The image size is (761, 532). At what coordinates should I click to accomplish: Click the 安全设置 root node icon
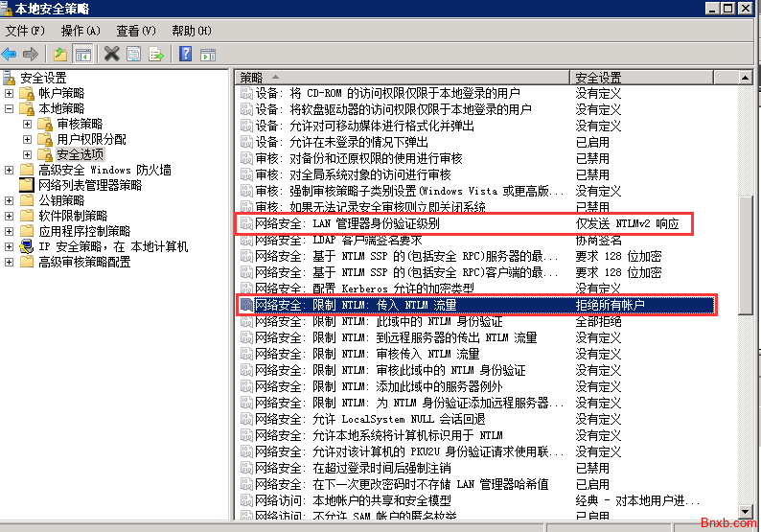[x=10, y=78]
